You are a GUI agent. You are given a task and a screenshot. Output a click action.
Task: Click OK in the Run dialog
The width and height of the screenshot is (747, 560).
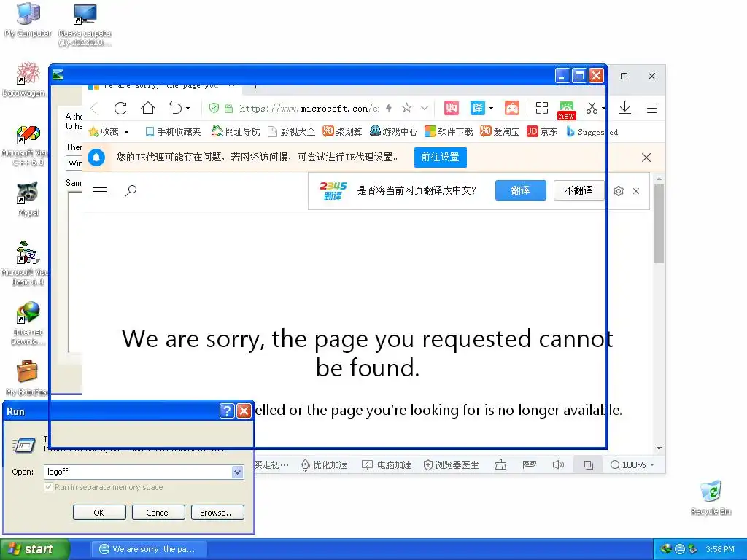[99, 513]
